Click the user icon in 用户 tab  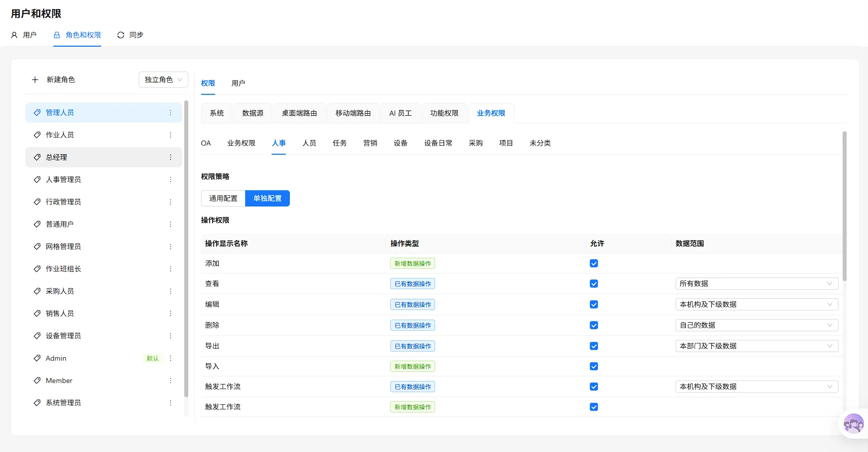(x=14, y=35)
